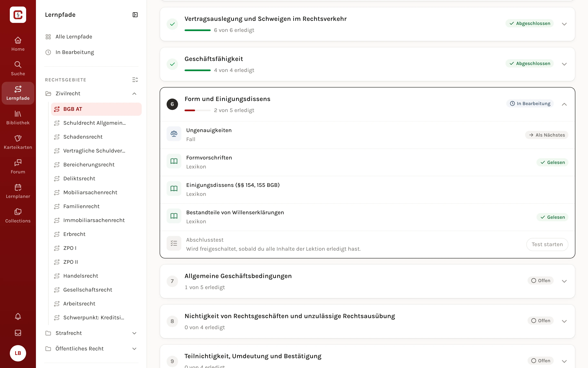Expand the Vertragsauslegung und Schweigen lesson
This screenshot has height=368, width=588.
(x=564, y=24)
